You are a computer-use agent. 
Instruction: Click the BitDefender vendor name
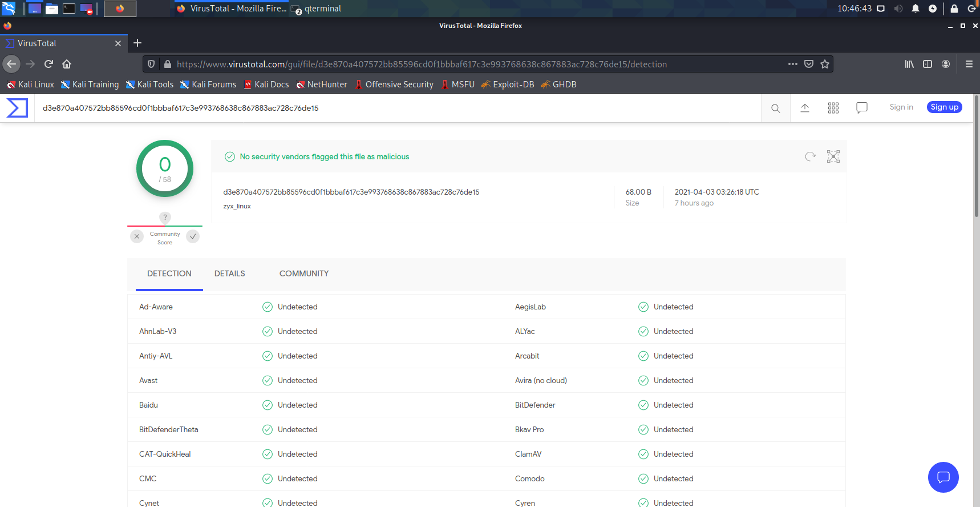click(x=535, y=405)
